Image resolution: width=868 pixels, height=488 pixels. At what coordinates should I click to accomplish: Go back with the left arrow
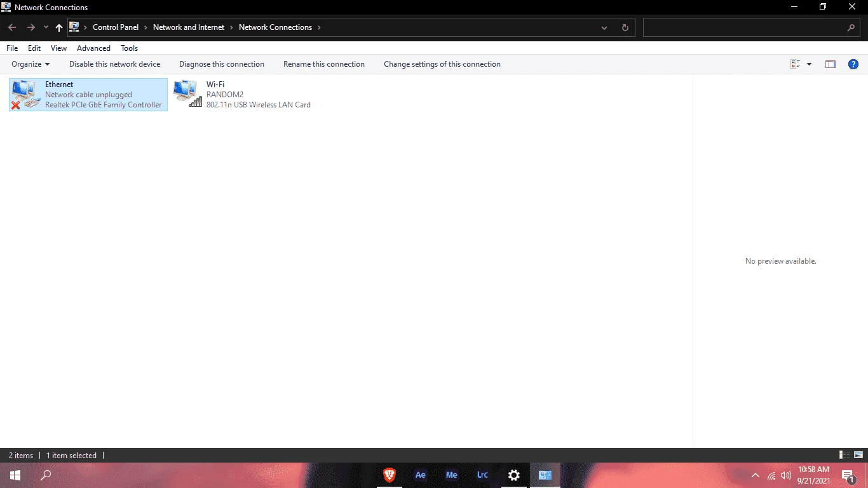pos(12,27)
